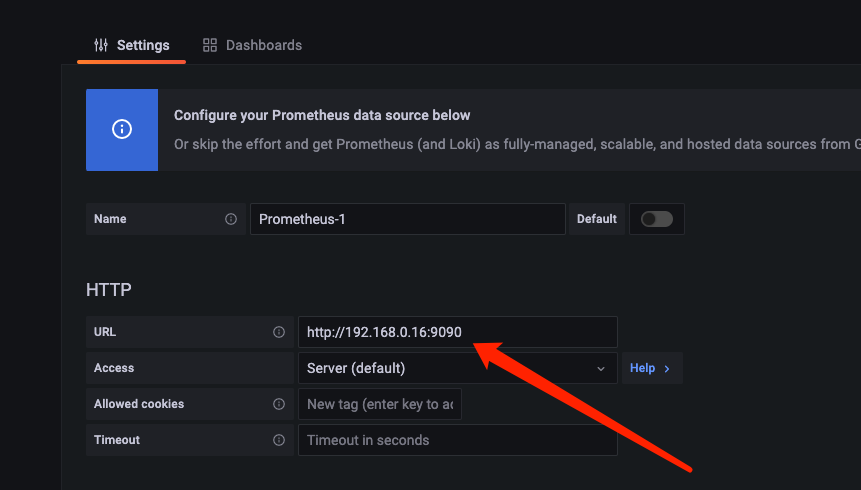Click the Access dropdown's down chevron
Viewport: 861px width, 490px height.
point(601,369)
